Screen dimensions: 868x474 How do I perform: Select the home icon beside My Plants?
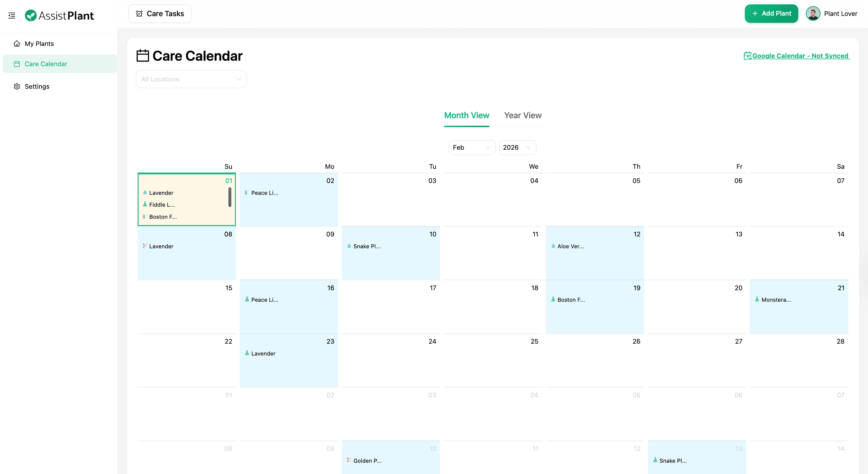[17, 43]
